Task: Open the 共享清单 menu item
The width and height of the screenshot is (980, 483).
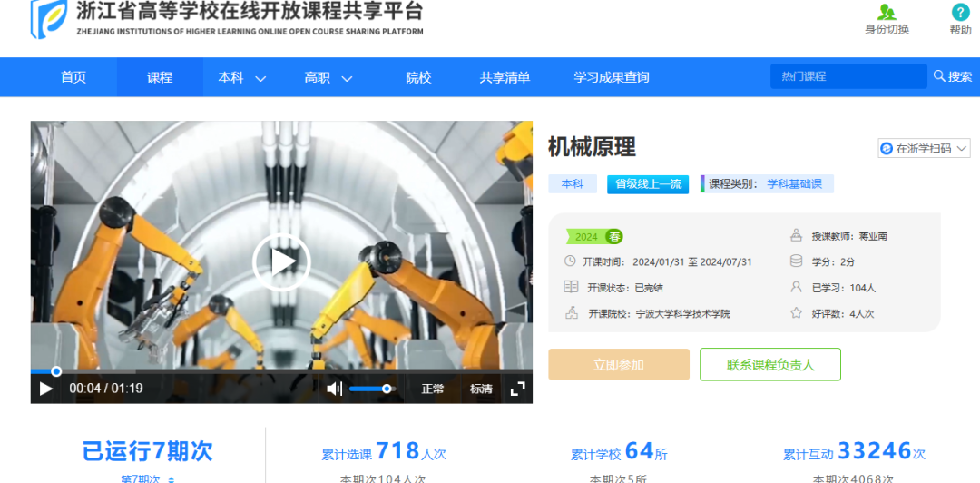Action: pos(505,78)
